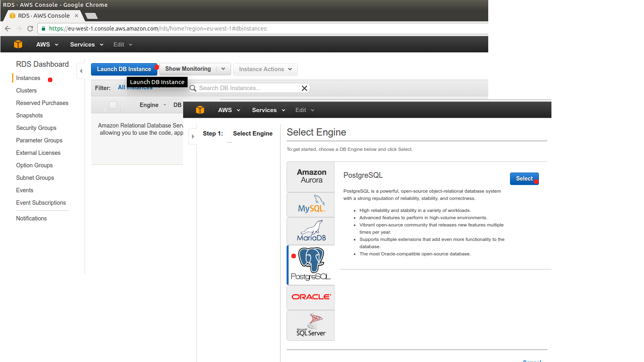
Task: Open the Services dropdown in top navbar
Action: [87, 45]
